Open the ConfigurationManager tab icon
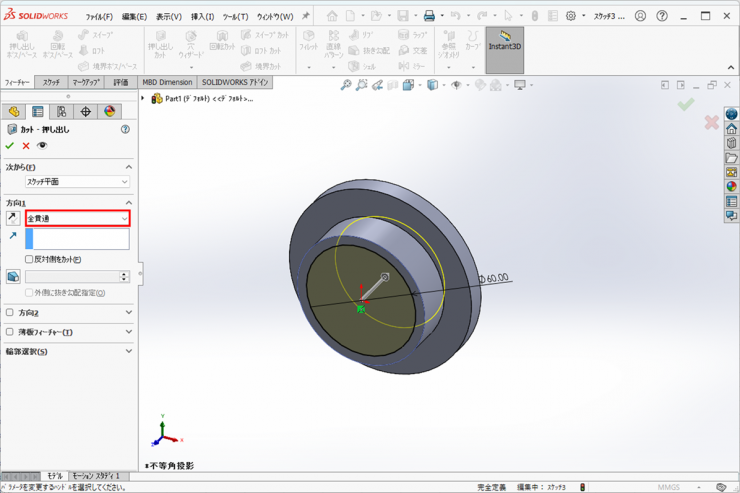The height and width of the screenshot is (493, 740). coord(61,112)
